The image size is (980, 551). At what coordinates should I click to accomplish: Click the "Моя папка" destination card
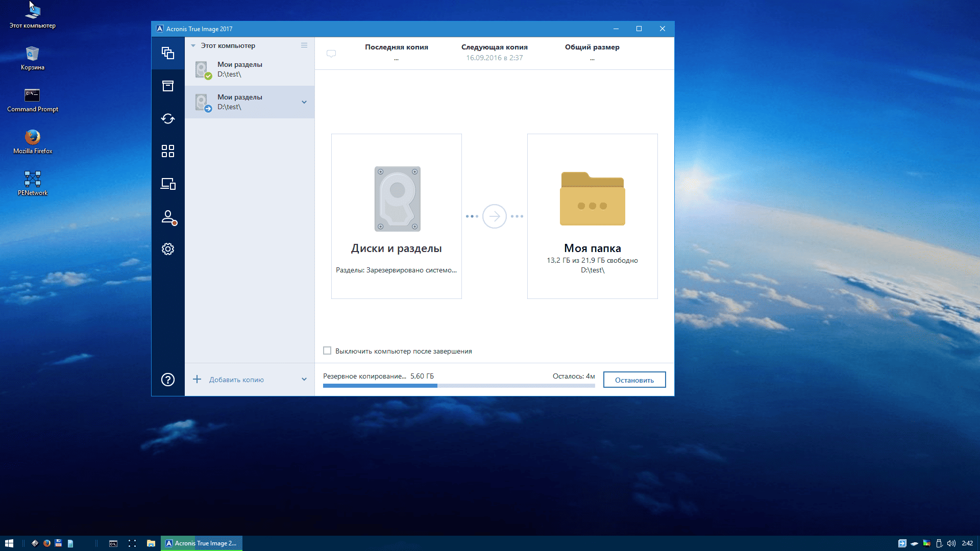(x=593, y=216)
